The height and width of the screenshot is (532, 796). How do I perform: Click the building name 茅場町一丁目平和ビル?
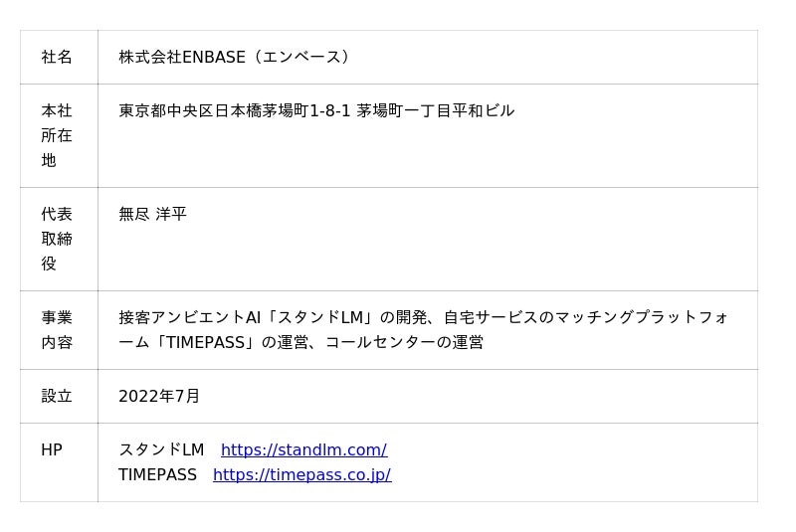(x=436, y=110)
